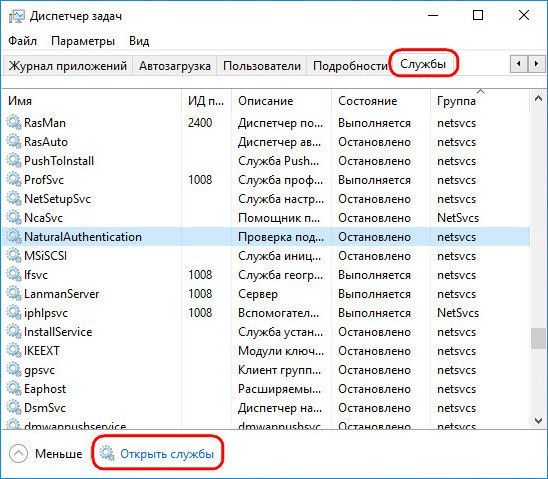Screen dimensions: 548x479
Task: Open the Параметры menu
Action: [83, 41]
